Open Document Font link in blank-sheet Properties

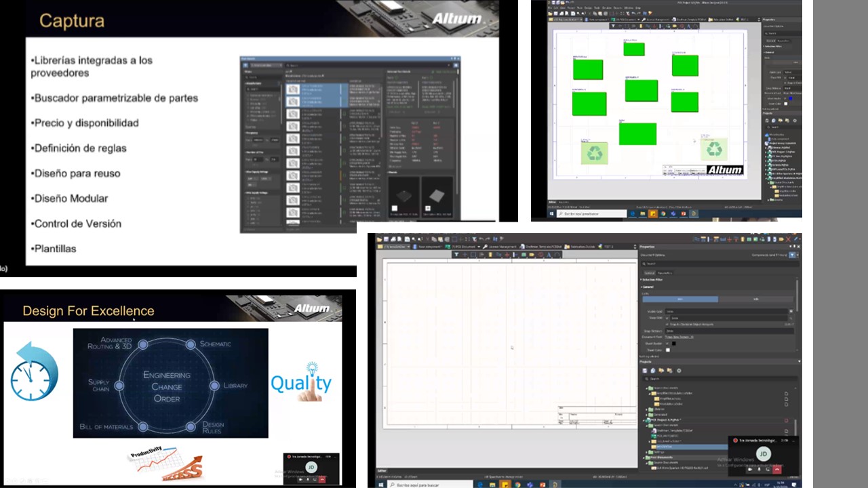coord(679,337)
